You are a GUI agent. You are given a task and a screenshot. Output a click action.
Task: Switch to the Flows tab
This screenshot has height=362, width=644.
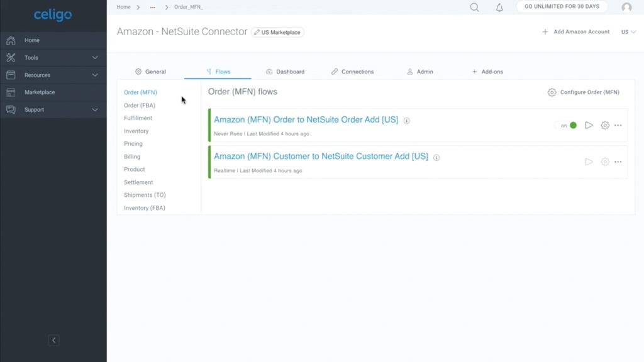pos(218,72)
